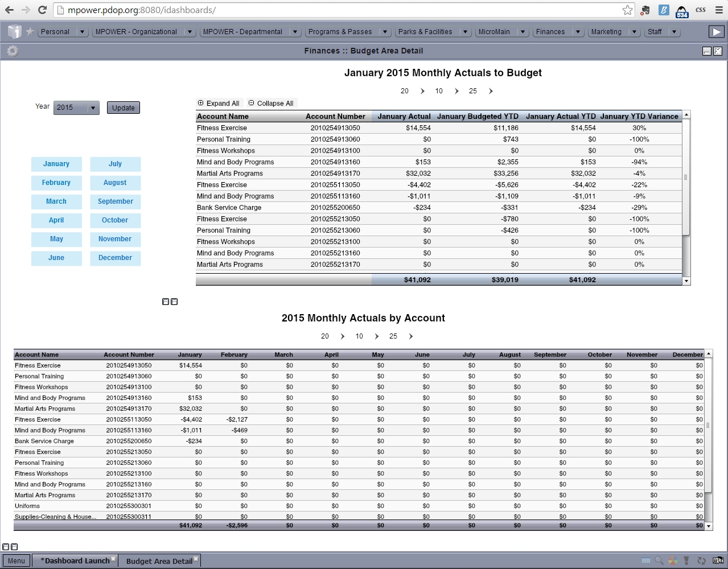Select the September month button

(x=115, y=201)
